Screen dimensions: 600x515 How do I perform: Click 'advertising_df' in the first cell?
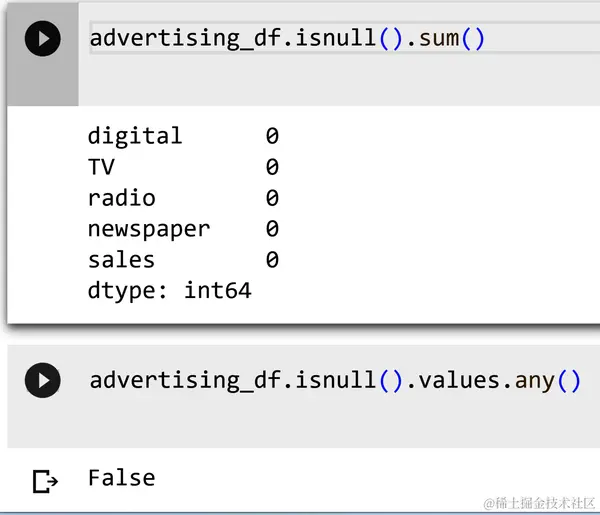coord(190,39)
